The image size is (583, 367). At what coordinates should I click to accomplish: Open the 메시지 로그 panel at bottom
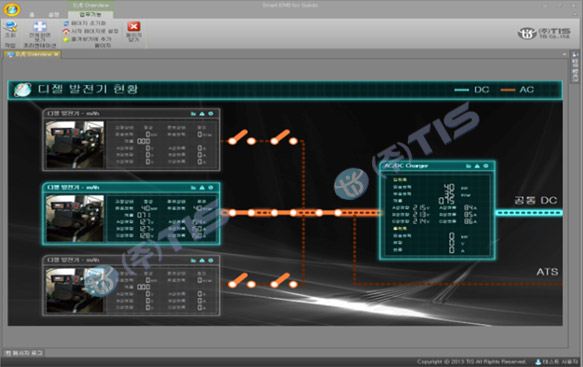pos(25,353)
